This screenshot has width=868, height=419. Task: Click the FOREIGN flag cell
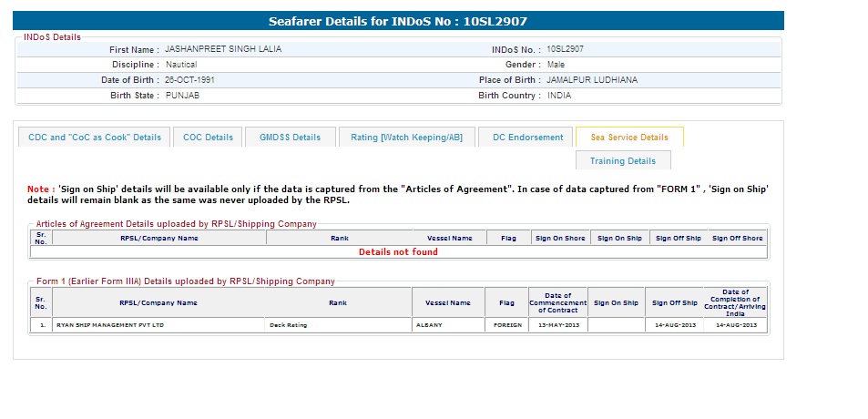(x=505, y=325)
